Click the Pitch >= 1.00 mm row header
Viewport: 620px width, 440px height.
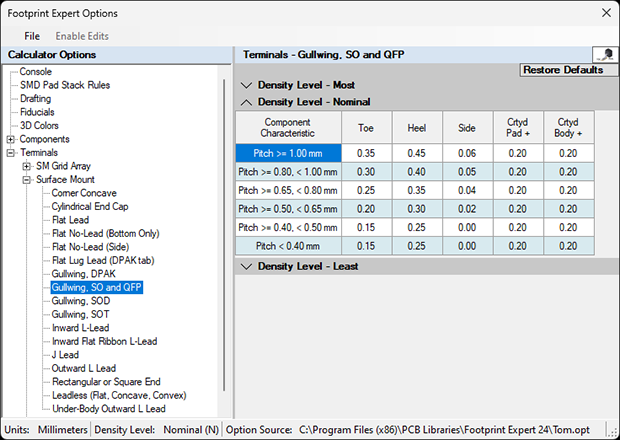pyautogui.click(x=288, y=153)
